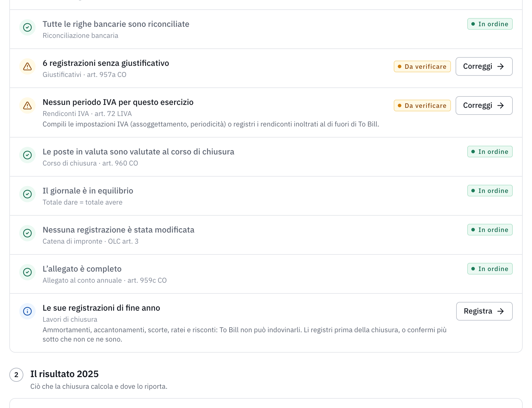Image resolution: width=532 pixels, height=408 pixels.
Task: Click the Il risultato 2025 section heading
Action: click(64, 374)
